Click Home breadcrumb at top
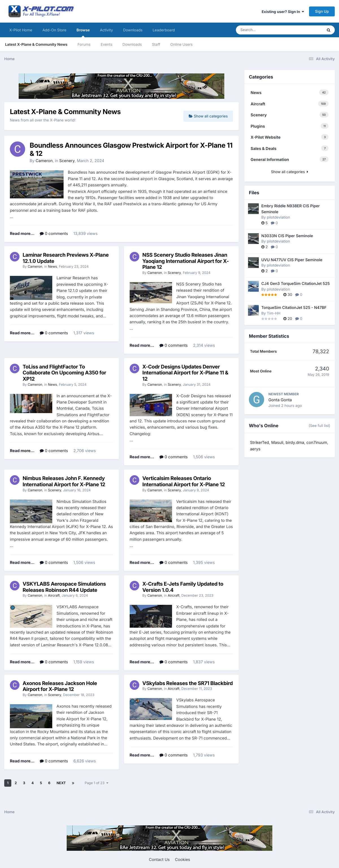The height and width of the screenshot is (868, 339). pos(9,59)
